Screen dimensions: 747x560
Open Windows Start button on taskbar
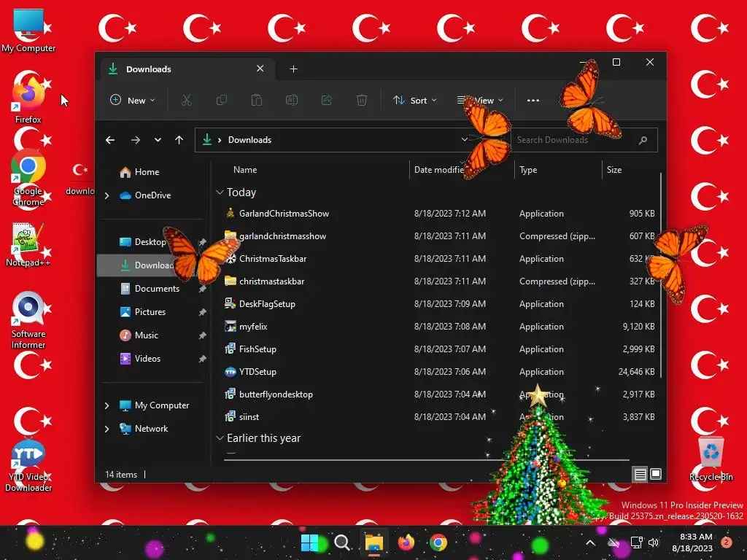309,542
